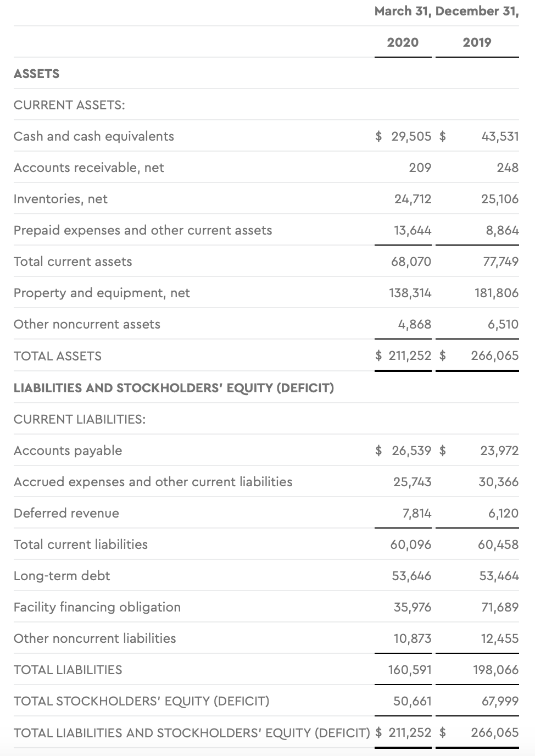Click the Property and equipment, net label
This screenshot has width=535, height=756.
point(102,293)
